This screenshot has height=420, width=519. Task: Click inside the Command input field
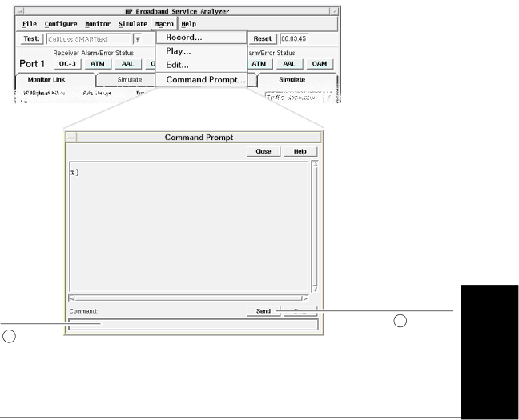click(x=193, y=325)
